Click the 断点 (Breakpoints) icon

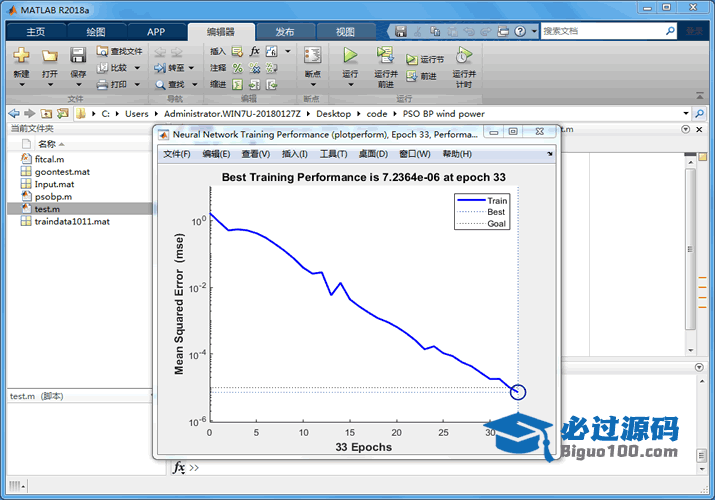click(x=312, y=55)
